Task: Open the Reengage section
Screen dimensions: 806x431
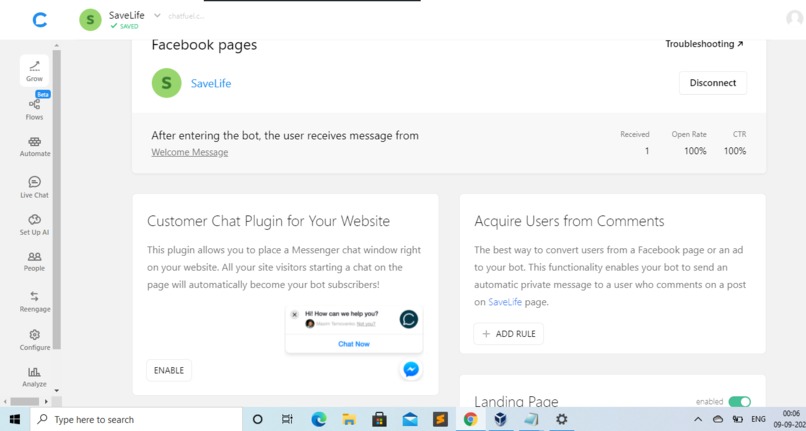Action: (34, 301)
